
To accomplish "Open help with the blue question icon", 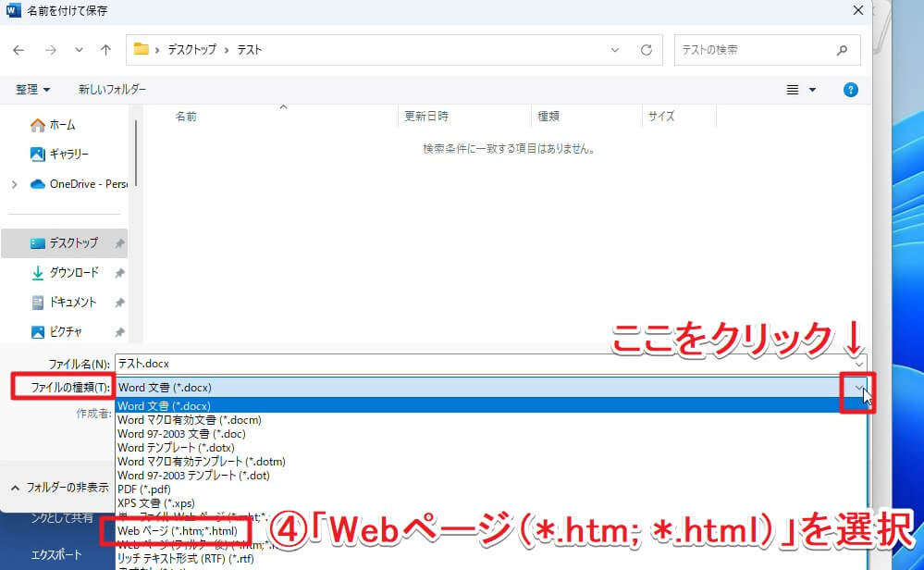I will (x=850, y=90).
